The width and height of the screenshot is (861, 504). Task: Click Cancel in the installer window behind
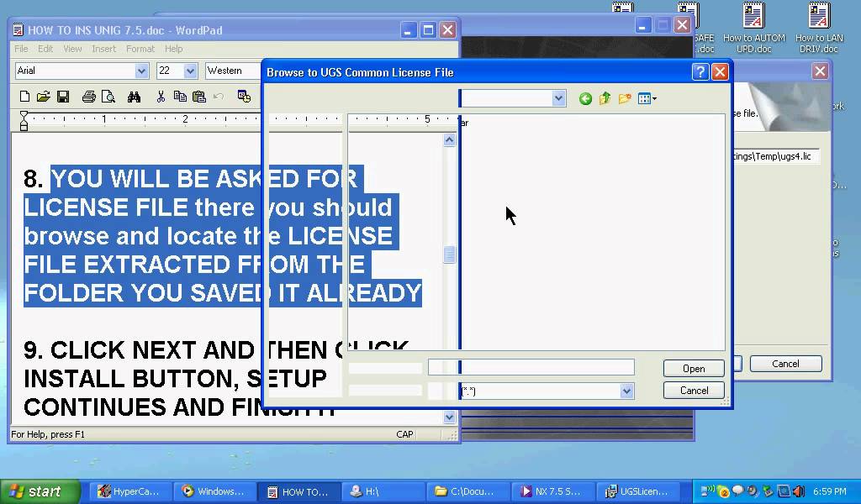tap(786, 364)
